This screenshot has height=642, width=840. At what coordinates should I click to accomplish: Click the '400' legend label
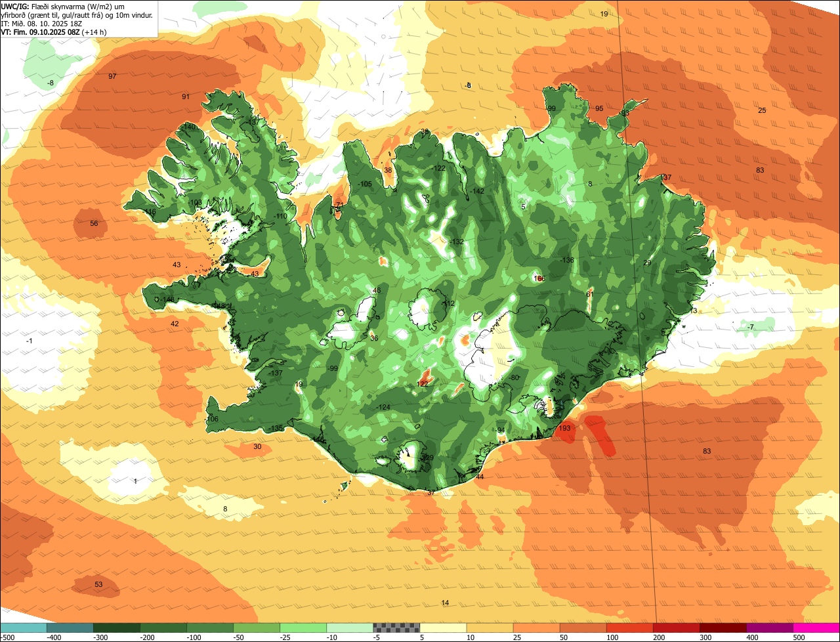pos(752,637)
